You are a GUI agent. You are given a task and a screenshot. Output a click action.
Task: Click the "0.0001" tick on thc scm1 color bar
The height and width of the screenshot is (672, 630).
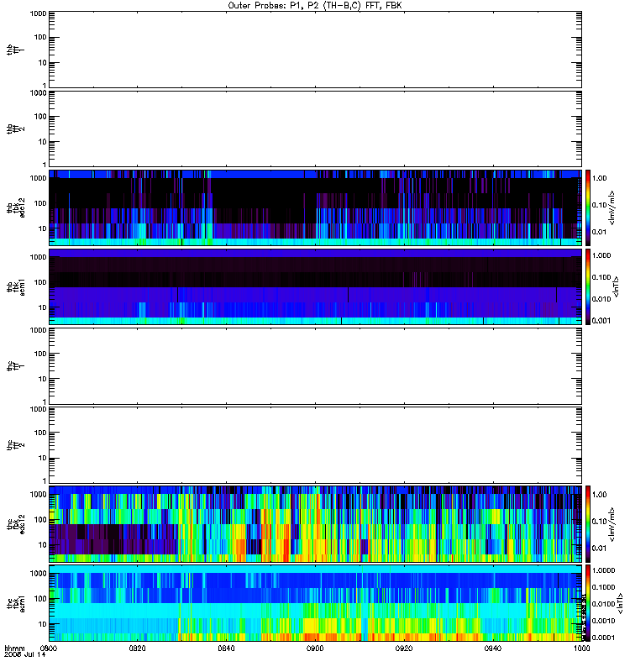603,638
